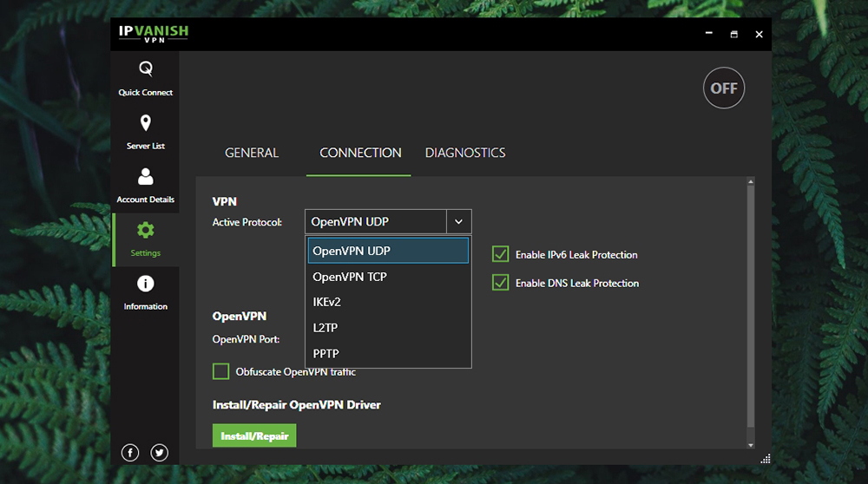868x484 pixels.
Task: Open the Quick Connect panel
Action: pos(145,79)
